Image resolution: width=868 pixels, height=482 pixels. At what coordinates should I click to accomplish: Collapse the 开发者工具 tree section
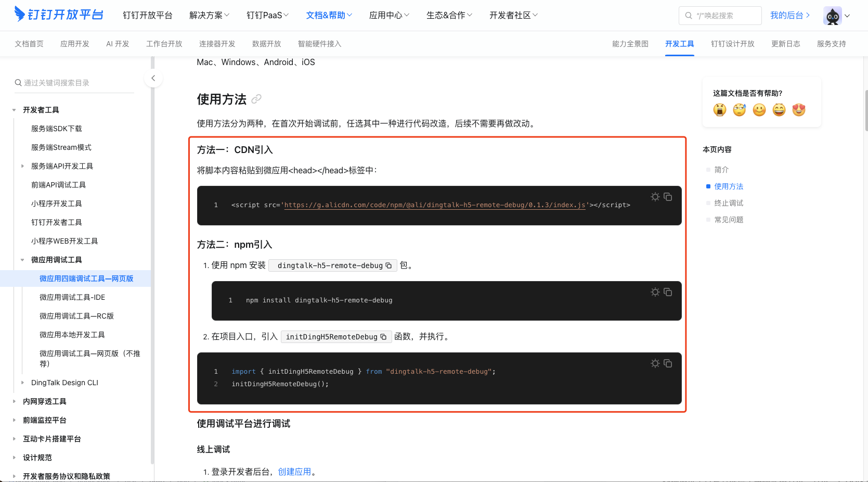click(14, 110)
